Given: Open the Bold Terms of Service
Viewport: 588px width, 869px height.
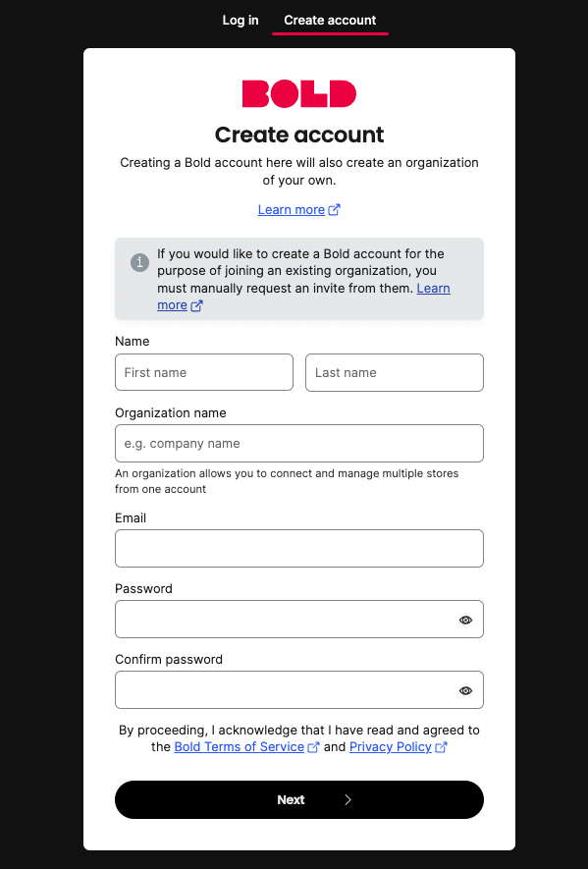Looking at the screenshot, I should [x=240, y=746].
